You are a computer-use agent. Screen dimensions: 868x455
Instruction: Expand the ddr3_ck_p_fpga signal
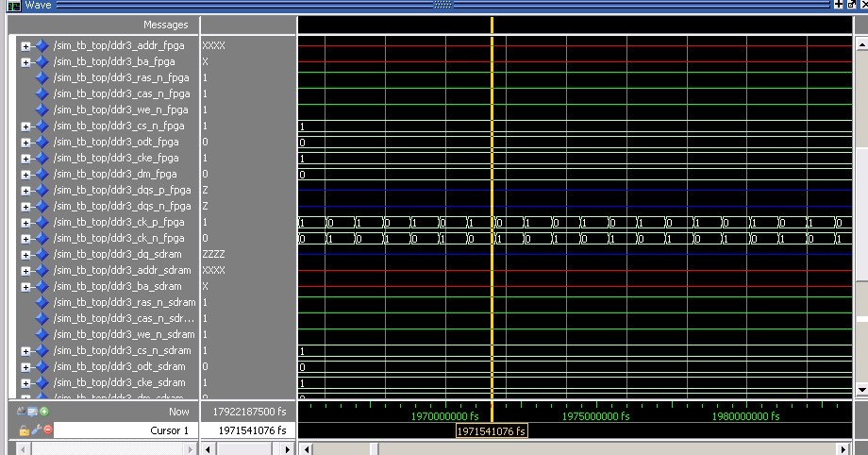pos(25,222)
